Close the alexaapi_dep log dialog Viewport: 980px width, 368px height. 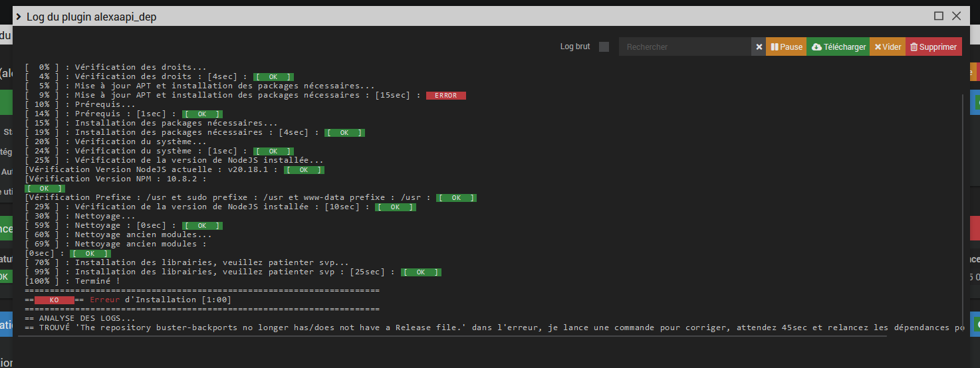click(957, 16)
